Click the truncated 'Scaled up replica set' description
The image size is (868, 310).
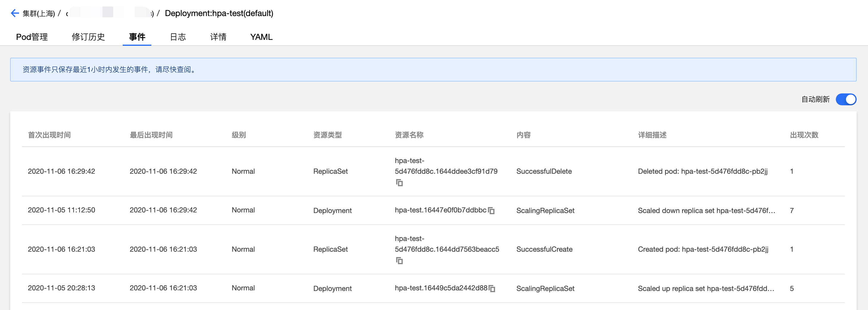point(706,289)
